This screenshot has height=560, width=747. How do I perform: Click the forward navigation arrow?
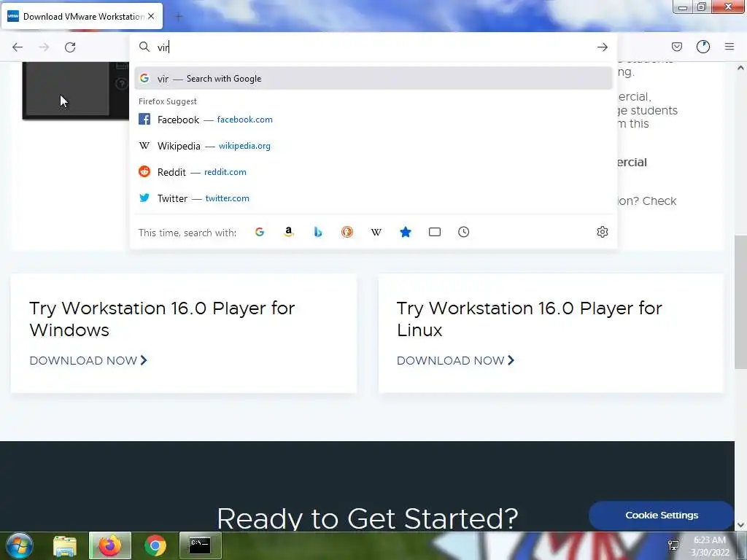[x=44, y=47]
